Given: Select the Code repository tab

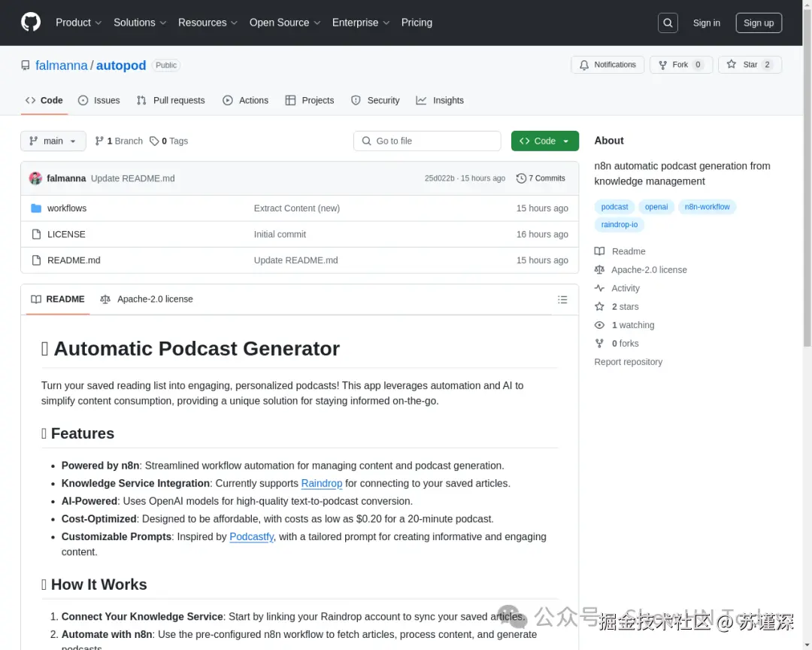Looking at the screenshot, I should click(x=44, y=101).
